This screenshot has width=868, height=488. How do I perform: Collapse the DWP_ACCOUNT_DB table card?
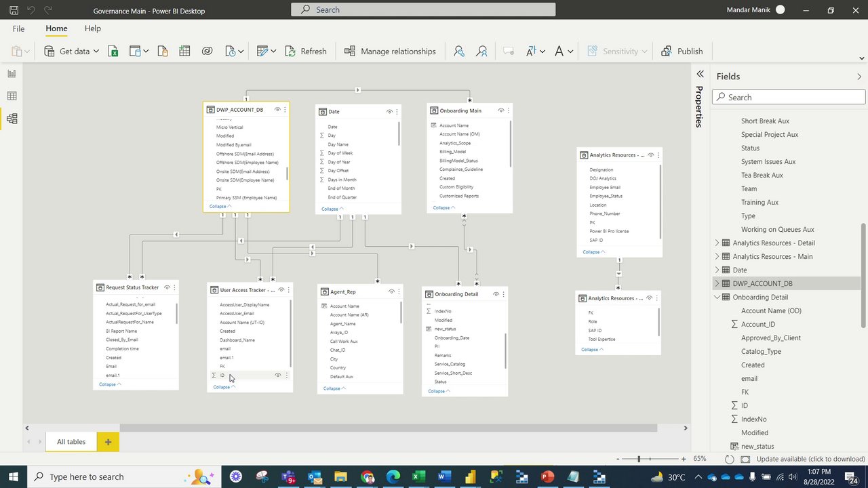pos(220,206)
